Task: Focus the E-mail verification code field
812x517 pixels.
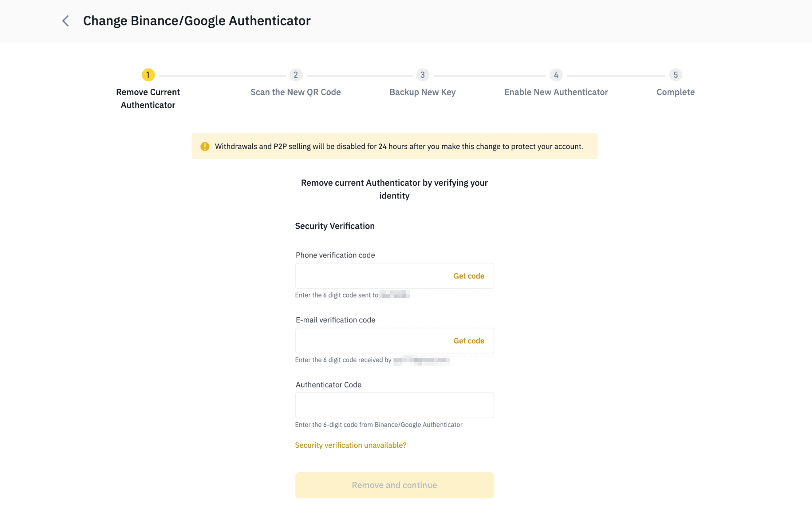Action: click(371, 341)
